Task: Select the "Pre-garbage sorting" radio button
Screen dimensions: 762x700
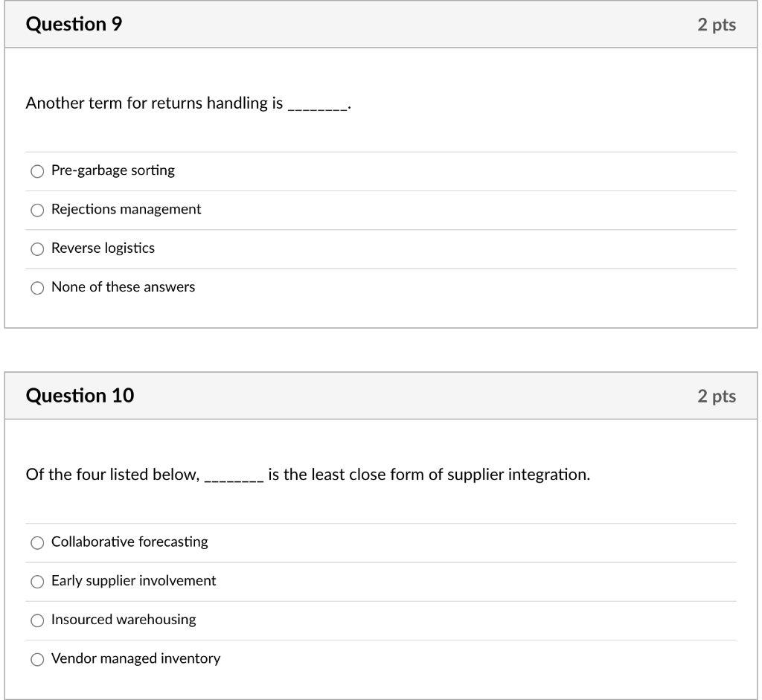Action: click(37, 171)
